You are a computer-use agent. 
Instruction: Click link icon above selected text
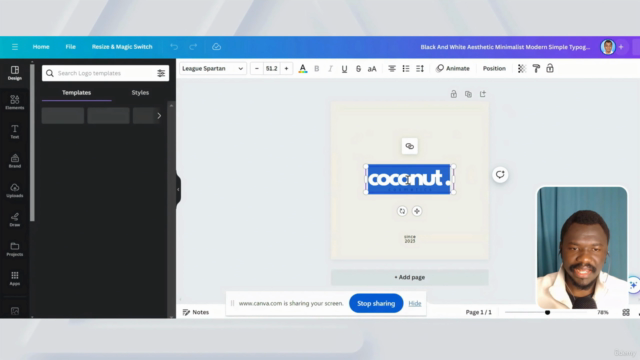pyautogui.click(x=409, y=146)
